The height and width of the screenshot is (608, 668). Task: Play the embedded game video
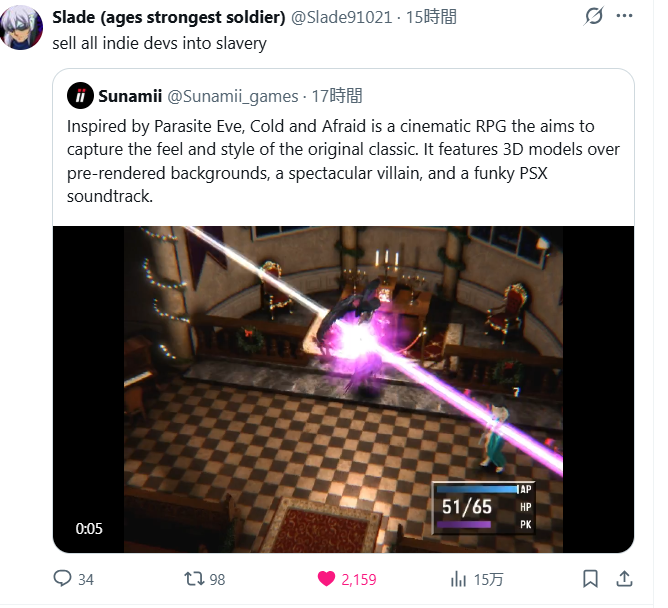343,389
